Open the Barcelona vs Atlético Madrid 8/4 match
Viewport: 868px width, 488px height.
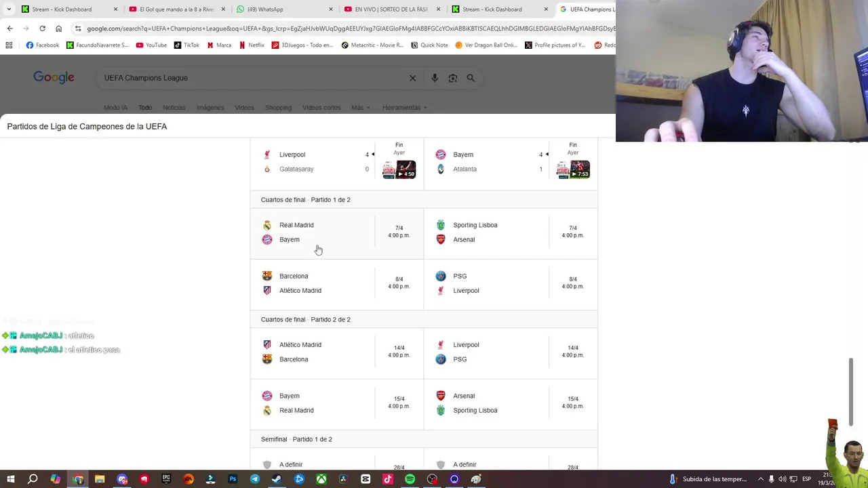pos(337,283)
